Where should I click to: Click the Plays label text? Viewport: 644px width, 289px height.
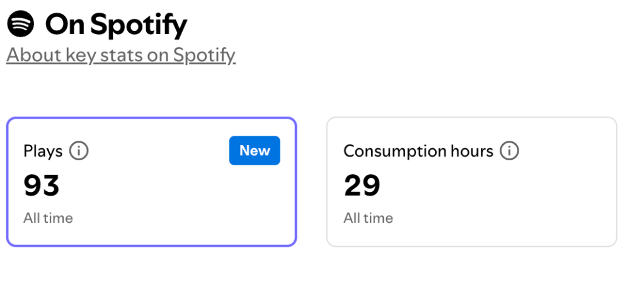tap(43, 151)
